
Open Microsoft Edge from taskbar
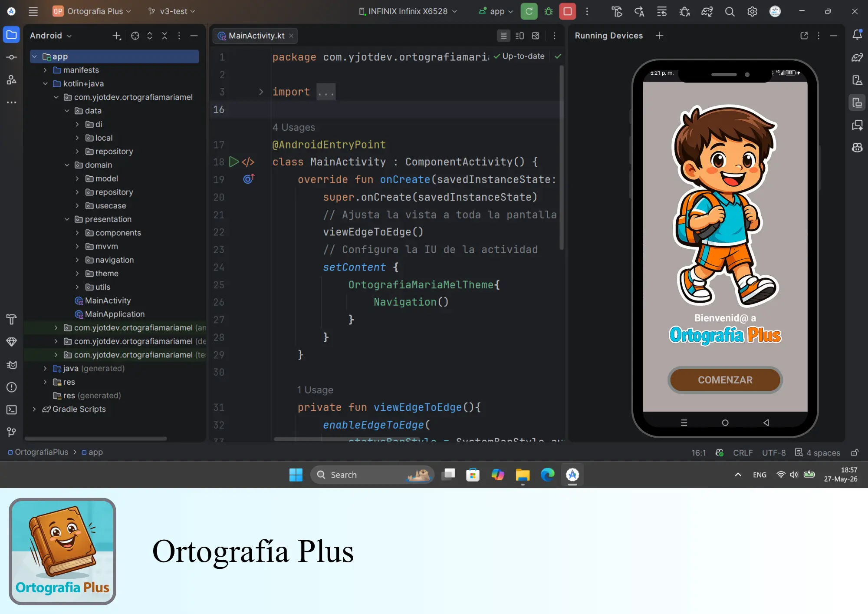548,475
